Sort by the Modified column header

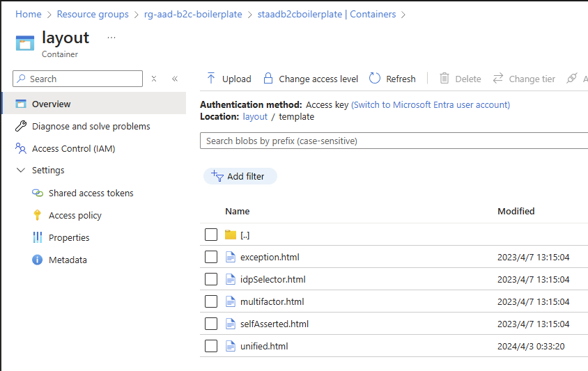(516, 212)
